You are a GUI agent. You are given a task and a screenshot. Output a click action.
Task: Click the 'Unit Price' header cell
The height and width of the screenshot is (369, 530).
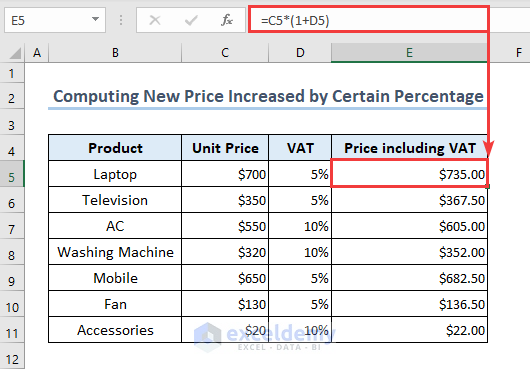225,148
